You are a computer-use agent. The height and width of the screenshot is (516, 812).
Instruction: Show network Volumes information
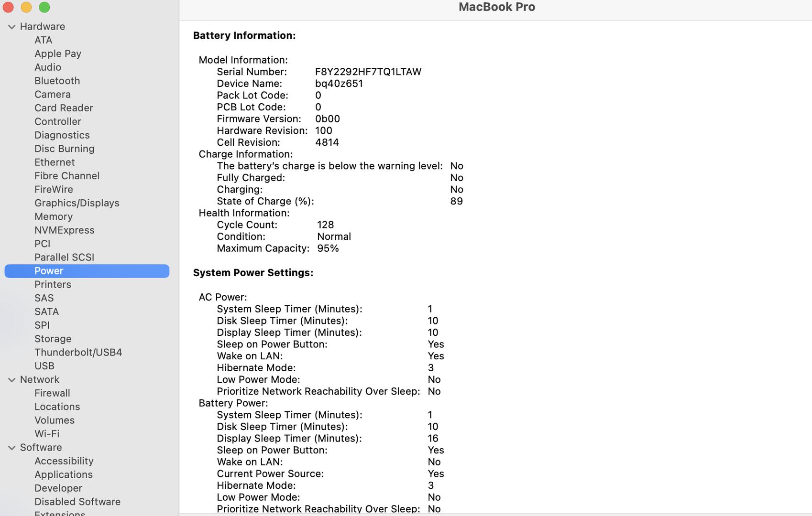point(55,420)
